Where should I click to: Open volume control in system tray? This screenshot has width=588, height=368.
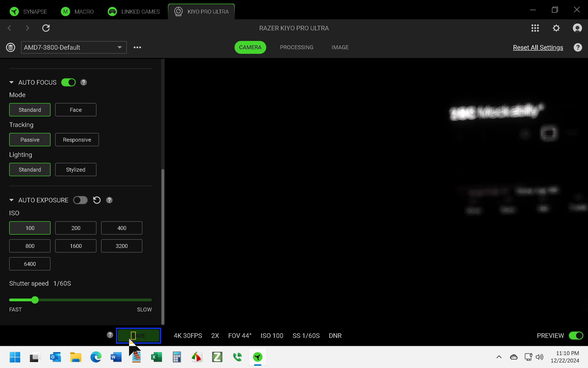[539, 357]
